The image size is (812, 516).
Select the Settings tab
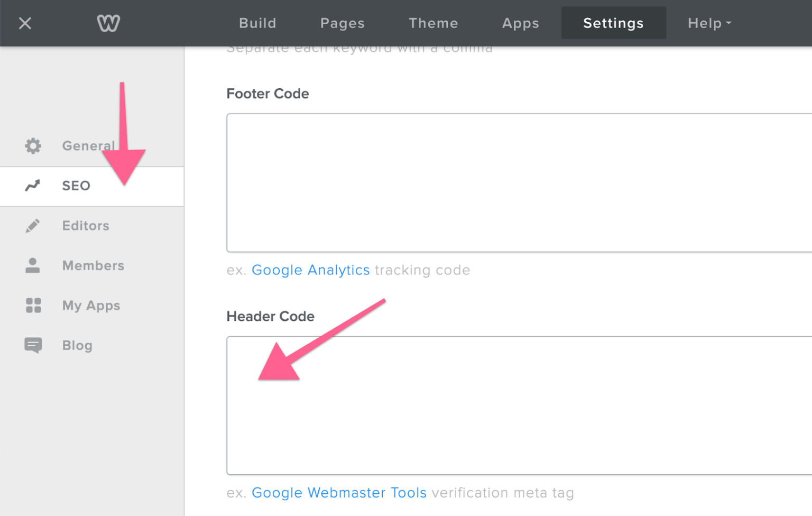tap(613, 23)
